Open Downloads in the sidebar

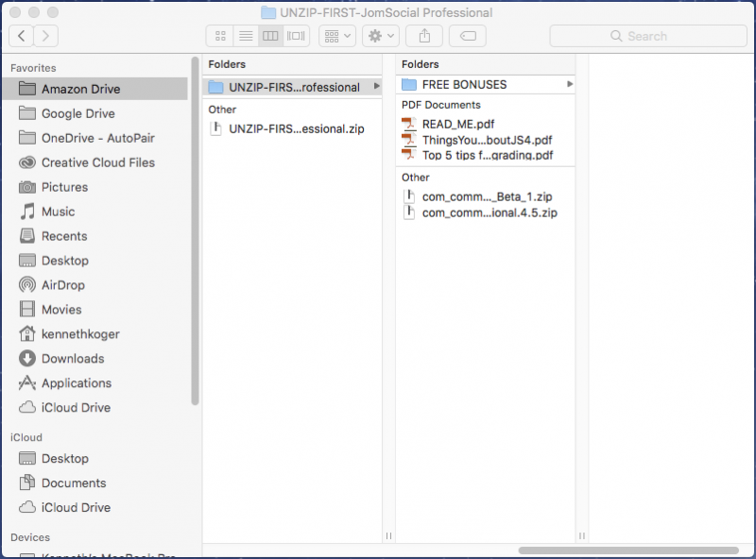[95, 359]
